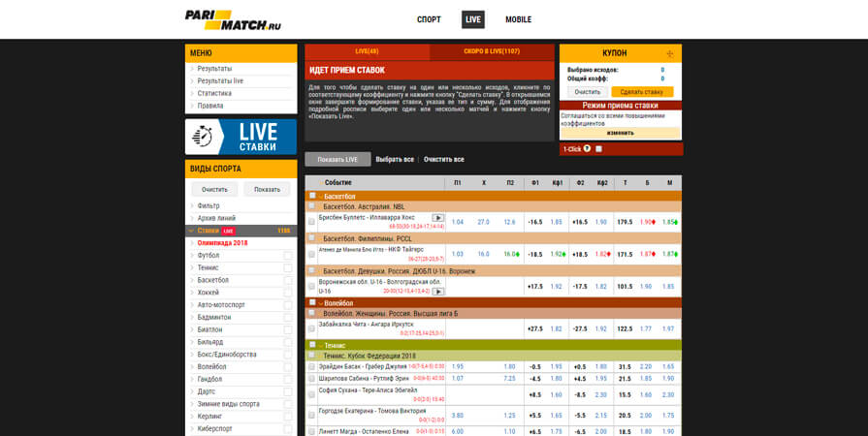The image size is (868, 436).
Task: Tick the Хоккей sport checkbox
Action: click(x=288, y=293)
